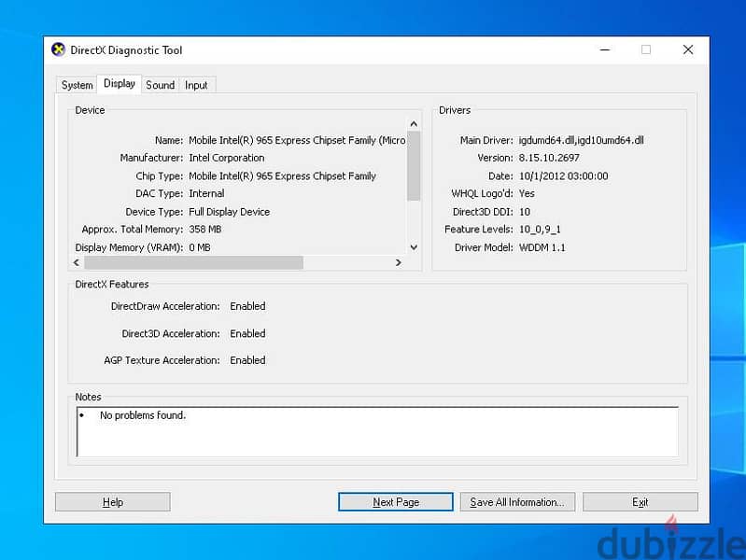Image resolution: width=746 pixels, height=560 pixels.
Task: Close the DirectX Diagnostic Tool window
Action: [x=688, y=49]
